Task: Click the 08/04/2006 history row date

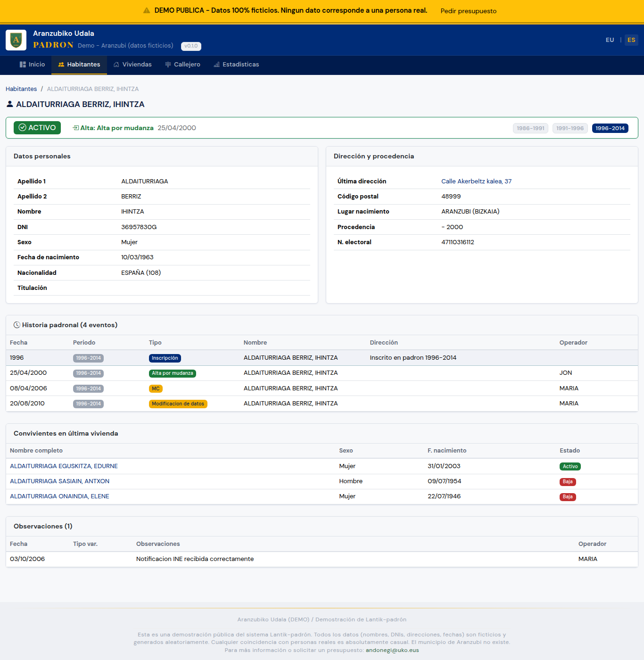Action: pos(28,388)
